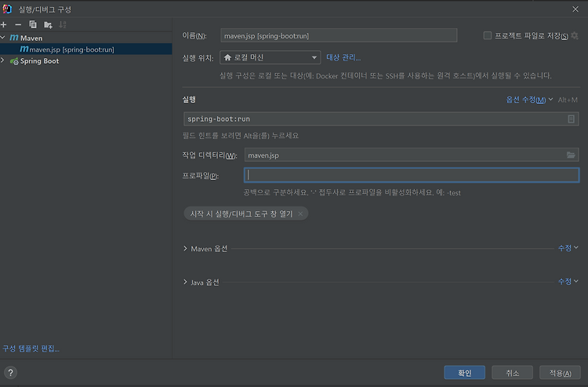Viewport: 588px width, 387px height.
Task: Select maven.jsp [spring-boot:run] configuration
Action: (86, 49)
